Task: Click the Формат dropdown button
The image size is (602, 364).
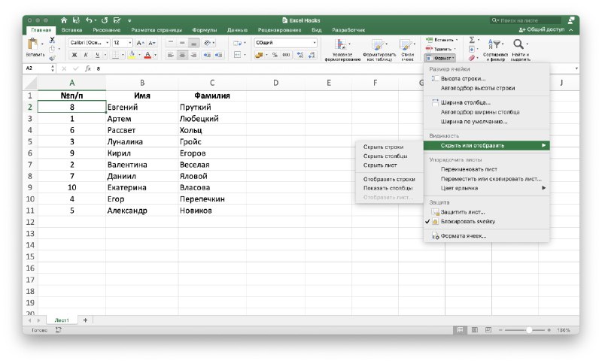Action: point(440,58)
